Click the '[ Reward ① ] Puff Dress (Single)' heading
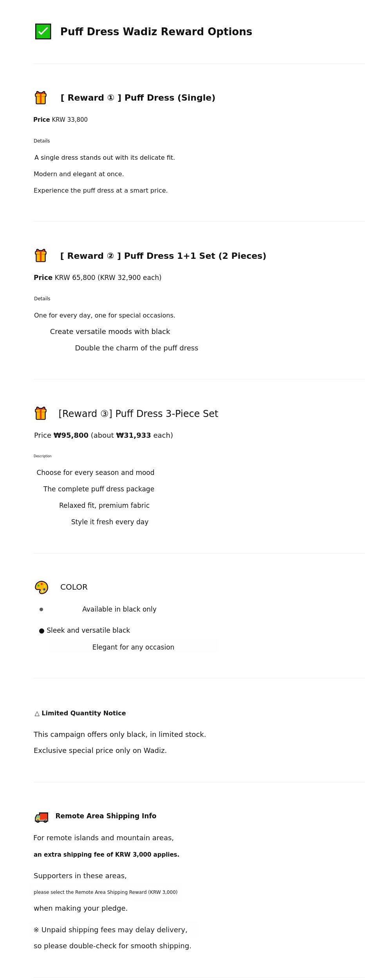 [x=138, y=98]
